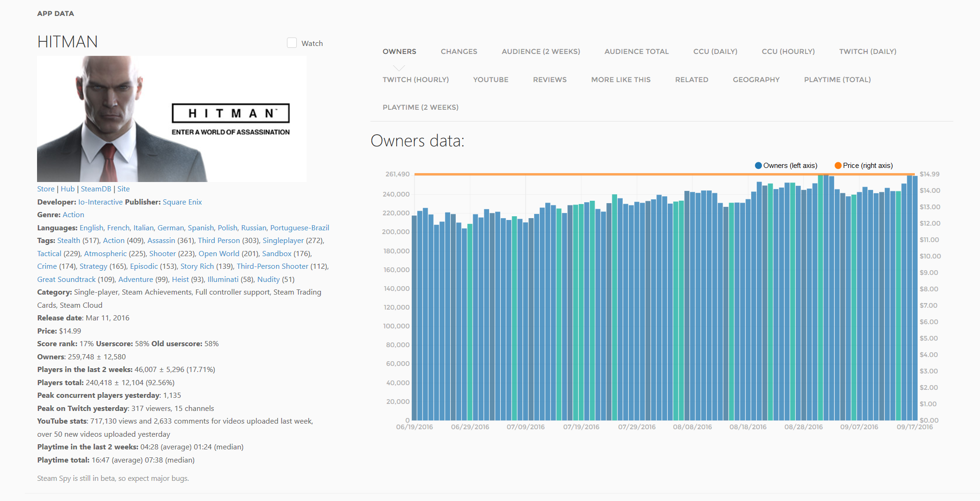Screen dimensions: 980x501
Task: Open the Owners tab
Action: [399, 52]
